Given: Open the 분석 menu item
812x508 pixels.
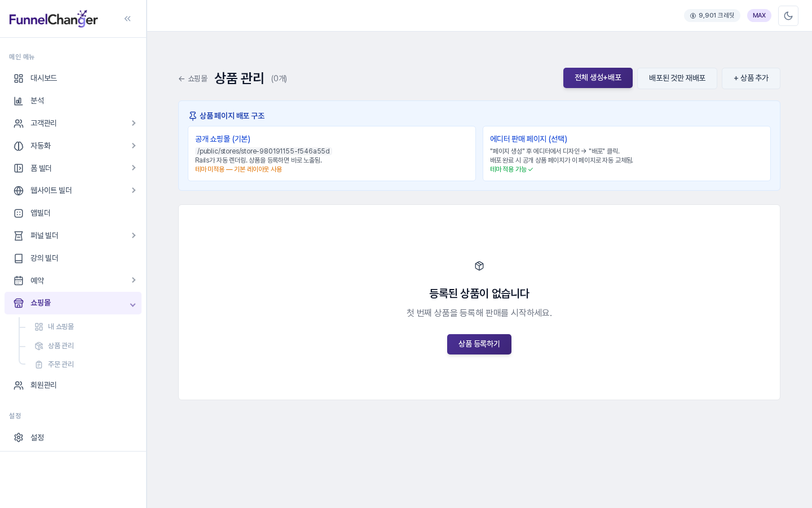Looking at the screenshot, I should click(x=73, y=101).
